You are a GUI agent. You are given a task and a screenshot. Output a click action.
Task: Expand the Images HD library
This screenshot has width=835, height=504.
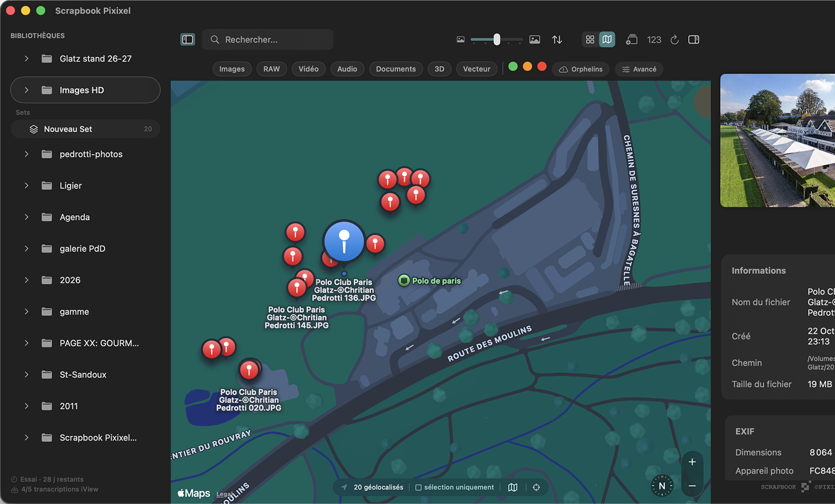point(26,90)
